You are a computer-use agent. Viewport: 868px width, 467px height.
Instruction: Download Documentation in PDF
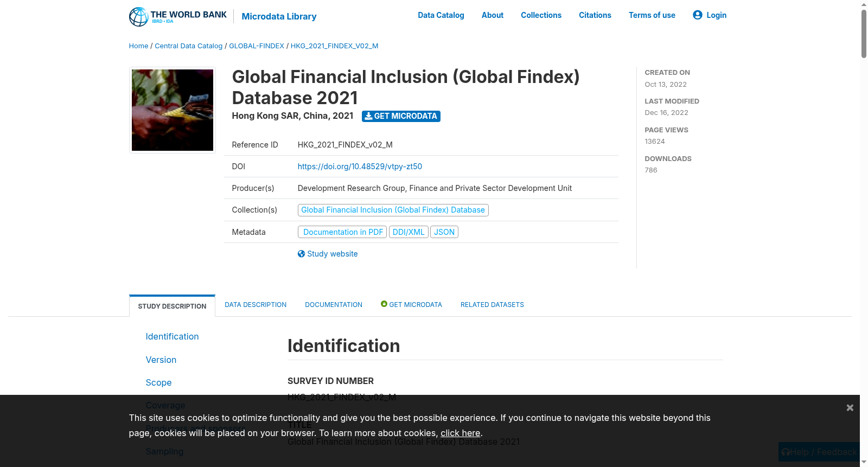342,232
